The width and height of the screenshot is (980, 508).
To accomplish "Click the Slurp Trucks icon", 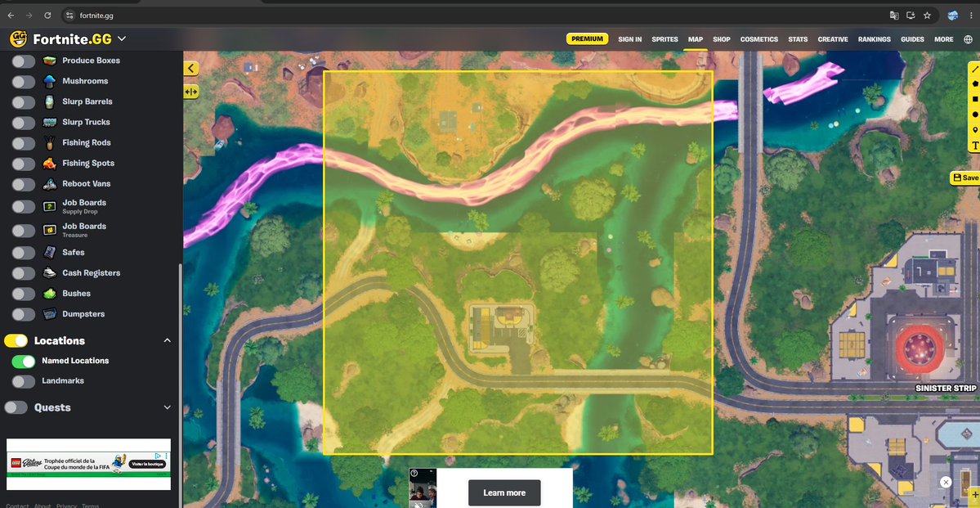I will point(49,123).
